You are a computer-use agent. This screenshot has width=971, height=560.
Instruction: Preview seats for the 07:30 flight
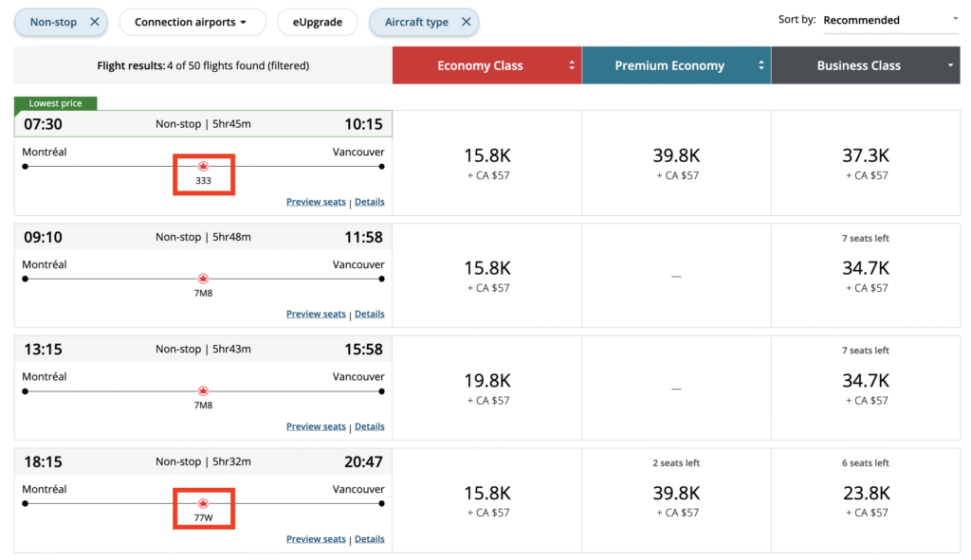click(x=316, y=202)
